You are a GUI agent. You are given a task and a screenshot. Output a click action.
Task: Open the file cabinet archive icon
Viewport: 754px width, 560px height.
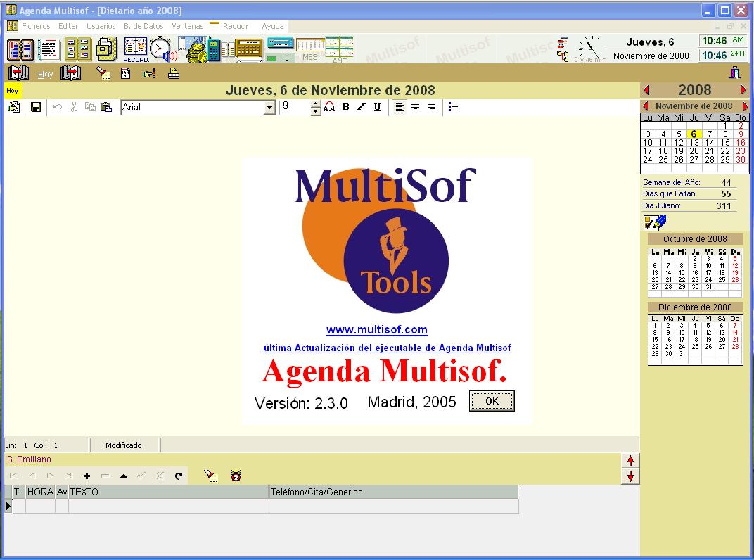coord(107,49)
